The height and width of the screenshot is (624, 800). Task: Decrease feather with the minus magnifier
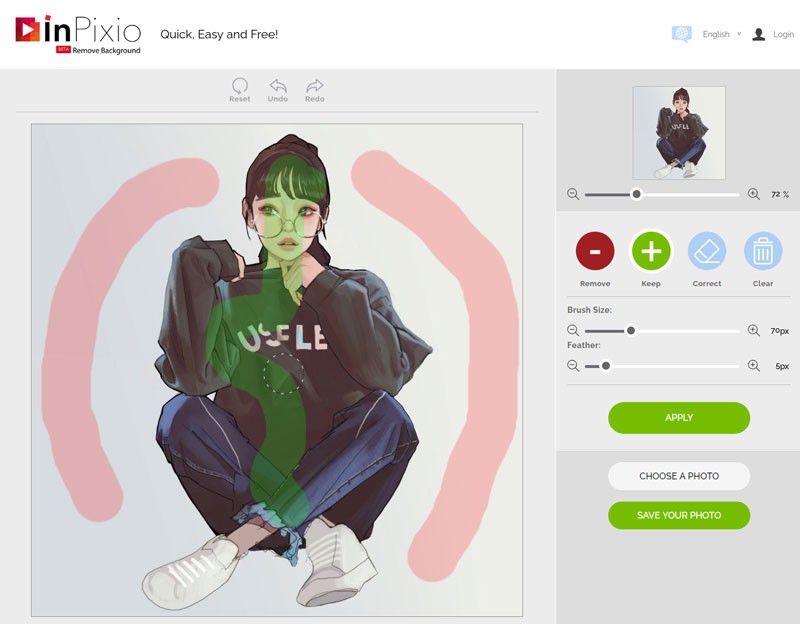573,366
